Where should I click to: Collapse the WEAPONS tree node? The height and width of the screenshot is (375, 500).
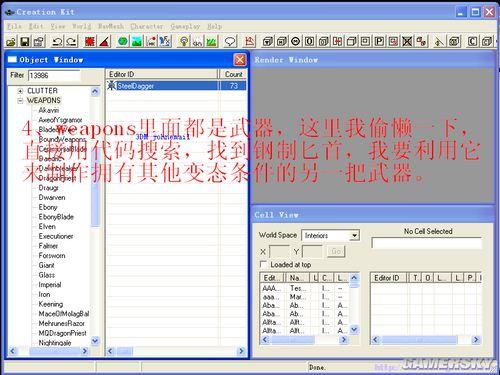pyautogui.click(x=20, y=100)
